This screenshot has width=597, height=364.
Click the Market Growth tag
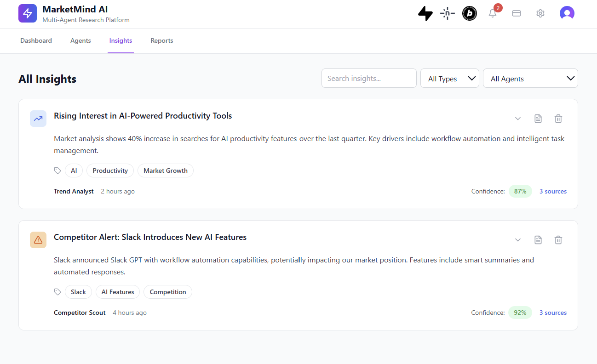(166, 171)
